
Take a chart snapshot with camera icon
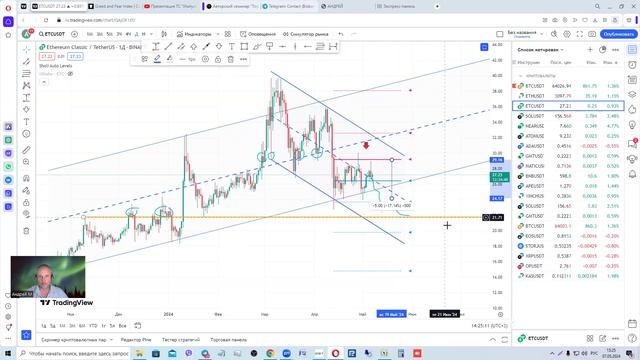click(592, 34)
